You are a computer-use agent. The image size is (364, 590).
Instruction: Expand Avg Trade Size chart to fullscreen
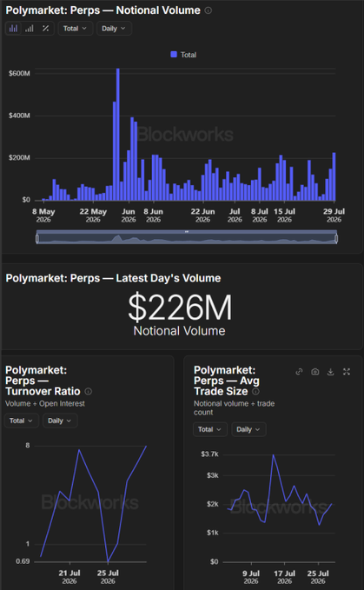coord(347,372)
